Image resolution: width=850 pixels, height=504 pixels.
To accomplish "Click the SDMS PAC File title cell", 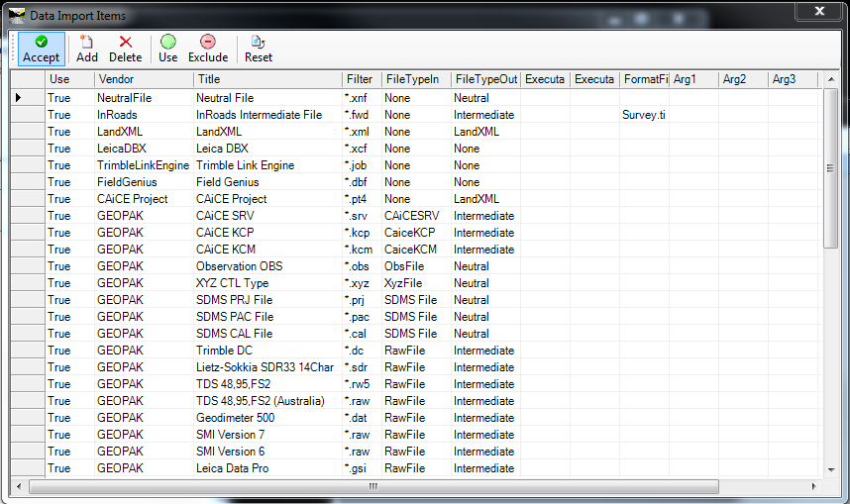I will click(267, 316).
